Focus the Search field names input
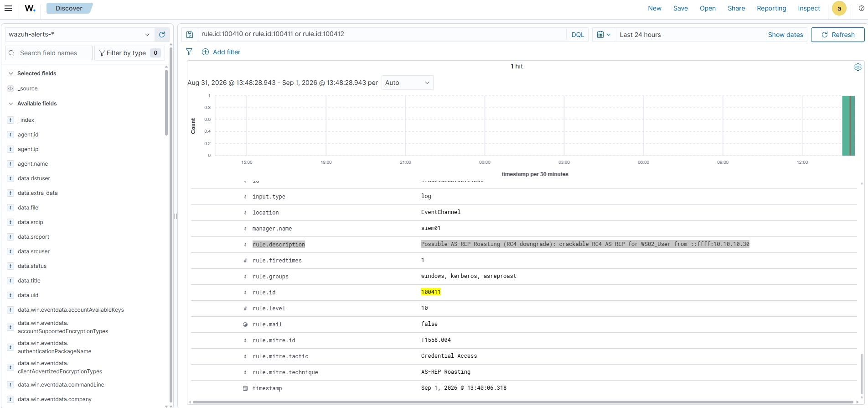This screenshot has height=408, width=868. click(x=49, y=53)
